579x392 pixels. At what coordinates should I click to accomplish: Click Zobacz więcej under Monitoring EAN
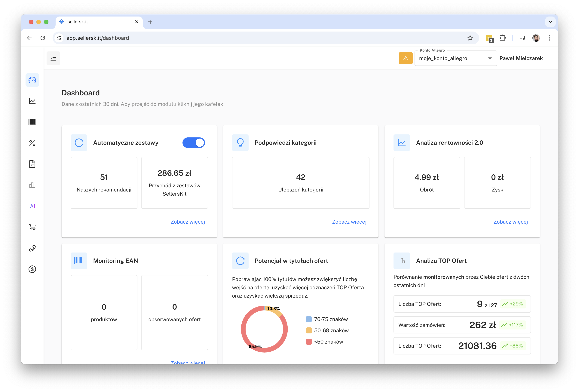[188, 362]
